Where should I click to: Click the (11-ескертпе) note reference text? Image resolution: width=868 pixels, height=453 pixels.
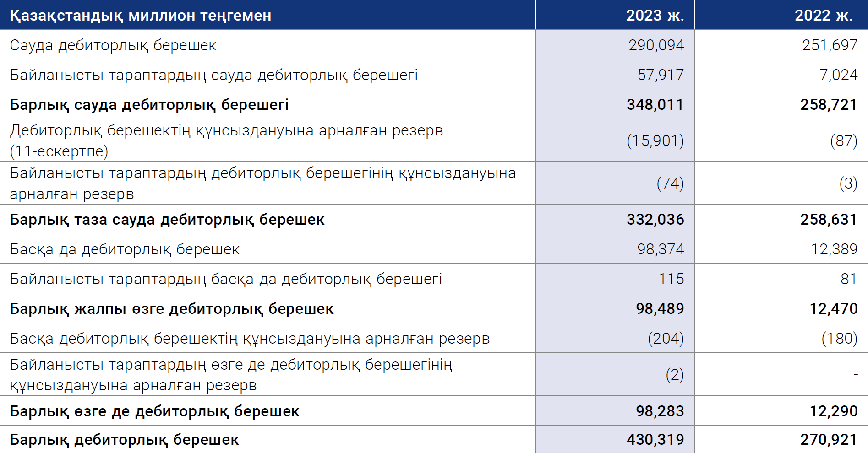59,151
